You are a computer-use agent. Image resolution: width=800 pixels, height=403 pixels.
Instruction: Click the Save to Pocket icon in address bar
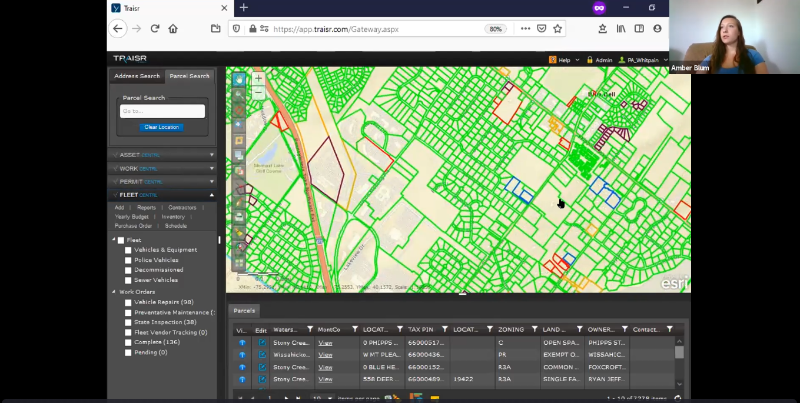[x=542, y=29]
